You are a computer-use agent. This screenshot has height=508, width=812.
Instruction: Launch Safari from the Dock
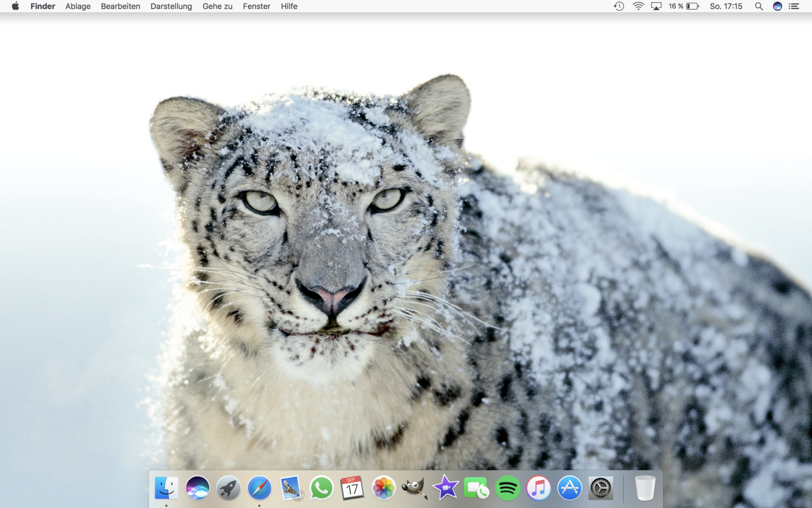(x=259, y=488)
